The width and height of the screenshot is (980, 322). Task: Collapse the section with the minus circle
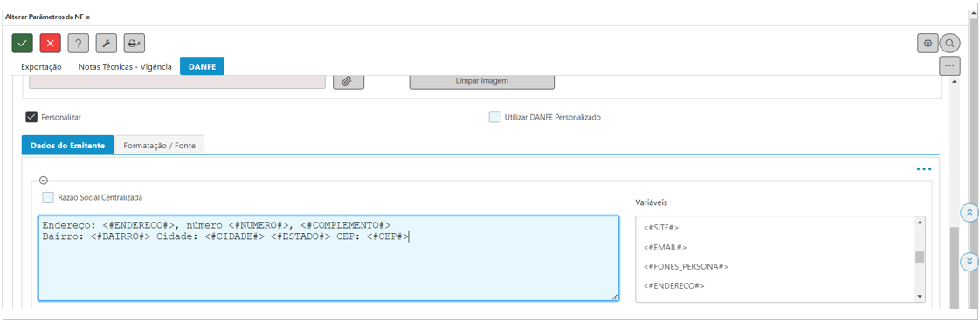[x=44, y=181]
